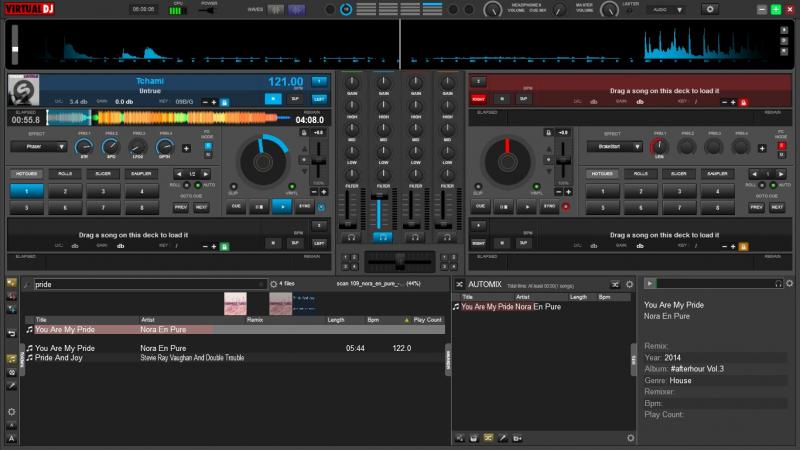The height and width of the screenshot is (450, 800).
Task: Trigger hot cue pad 4 on the left deck
Action: 142,191
